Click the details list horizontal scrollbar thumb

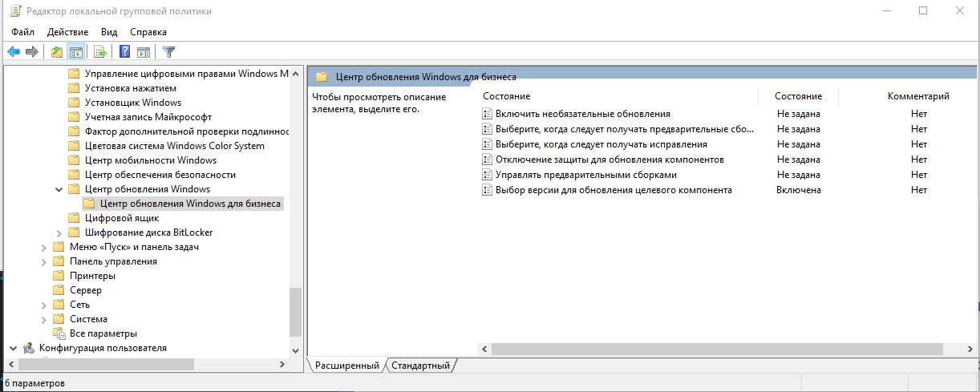717,350
